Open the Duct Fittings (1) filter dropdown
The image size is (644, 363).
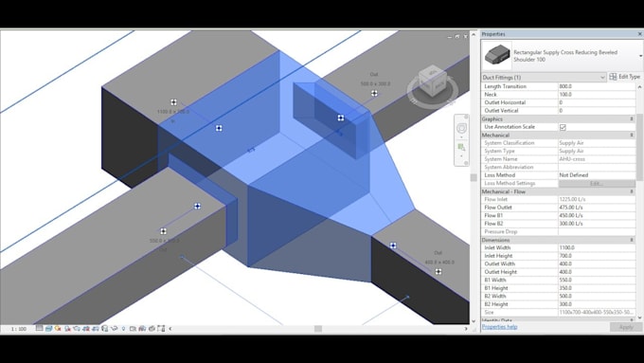pyautogui.click(x=544, y=77)
